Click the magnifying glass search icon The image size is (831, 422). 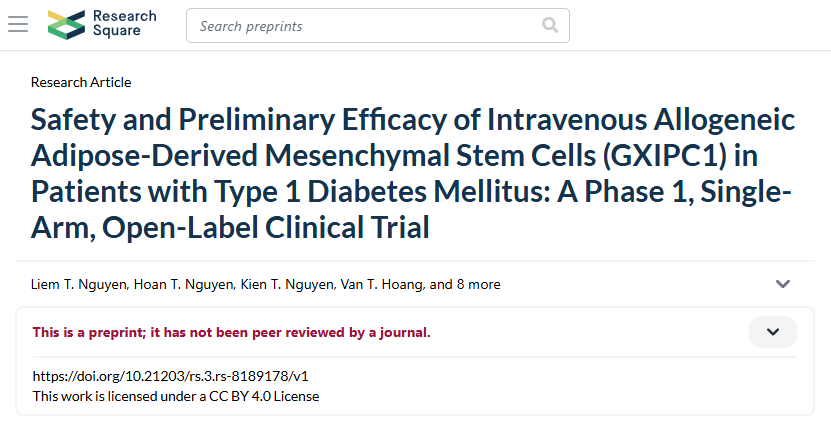550,25
